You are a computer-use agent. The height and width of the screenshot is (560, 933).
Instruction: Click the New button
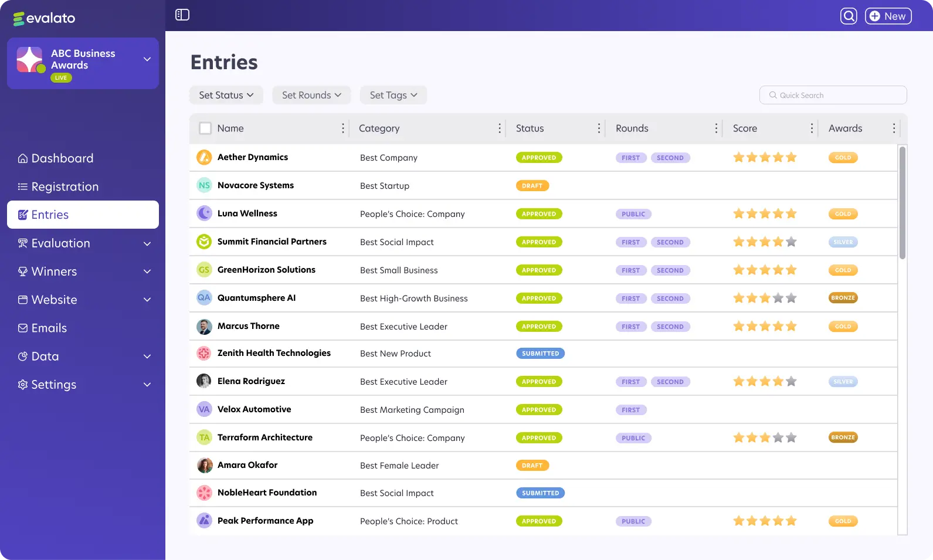[888, 16]
